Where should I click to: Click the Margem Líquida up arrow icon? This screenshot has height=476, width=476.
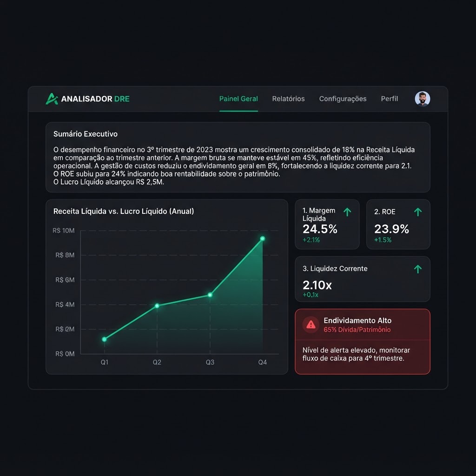point(347,212)
